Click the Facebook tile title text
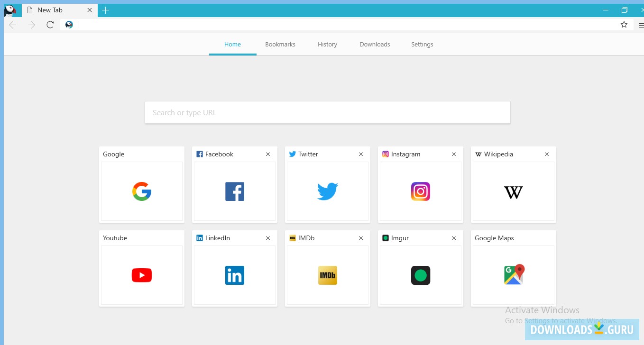The image size is (644, 345). click(x=219, y=154)
